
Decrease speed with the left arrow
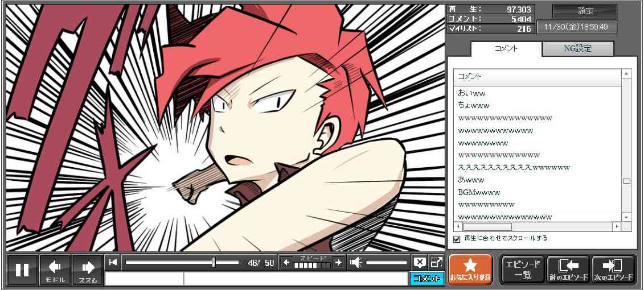pyautogui.click(x=286, y=262)
